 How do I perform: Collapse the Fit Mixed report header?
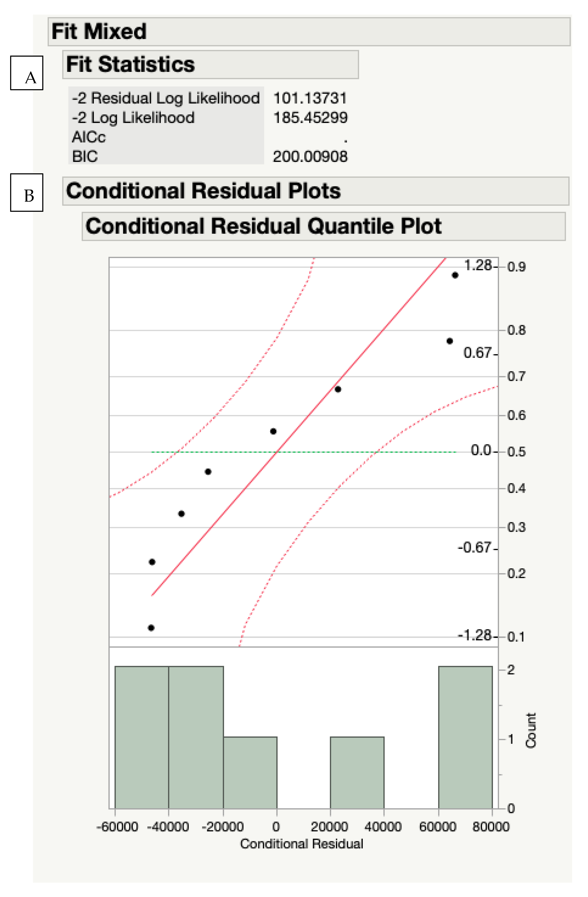pyautogui.click(x=99, y=31)
